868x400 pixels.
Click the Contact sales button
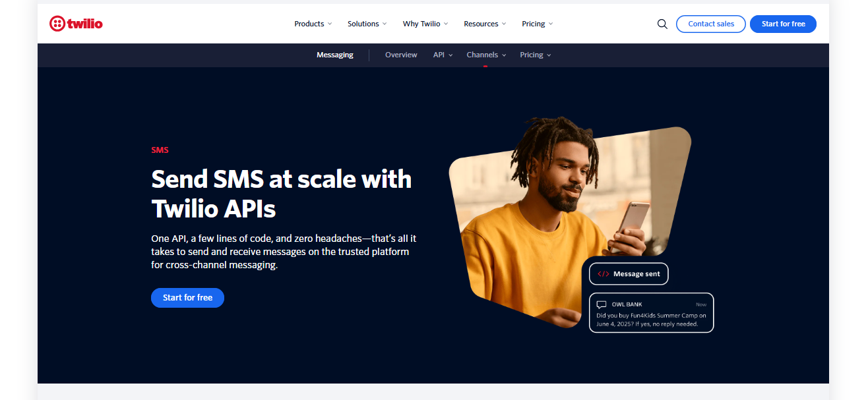coord(710,23)
